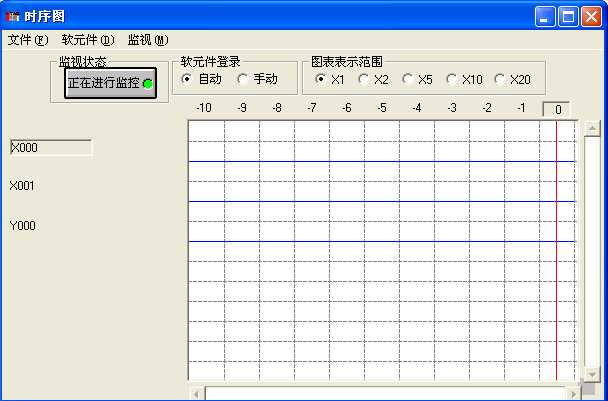Click the 0 time marker box
Image resolution: width=608 pixels, height=401 pixels.
tap(557, 109)
